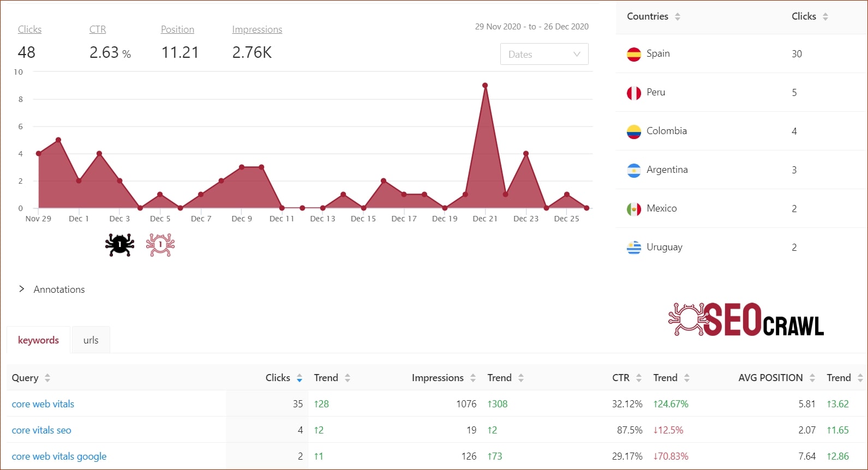Image resolution: width=868 pixels, height=470 pixels.
Task: Click the black spider annotation icon
Action: (x=119, y=245)
